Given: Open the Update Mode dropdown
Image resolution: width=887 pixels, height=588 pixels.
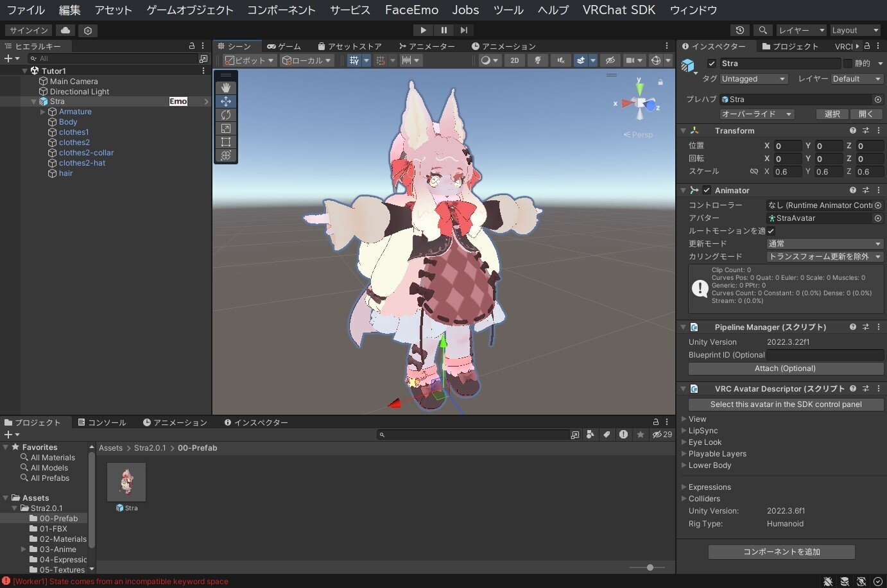Looking at the screenshot, I should (x=825, y=244).
